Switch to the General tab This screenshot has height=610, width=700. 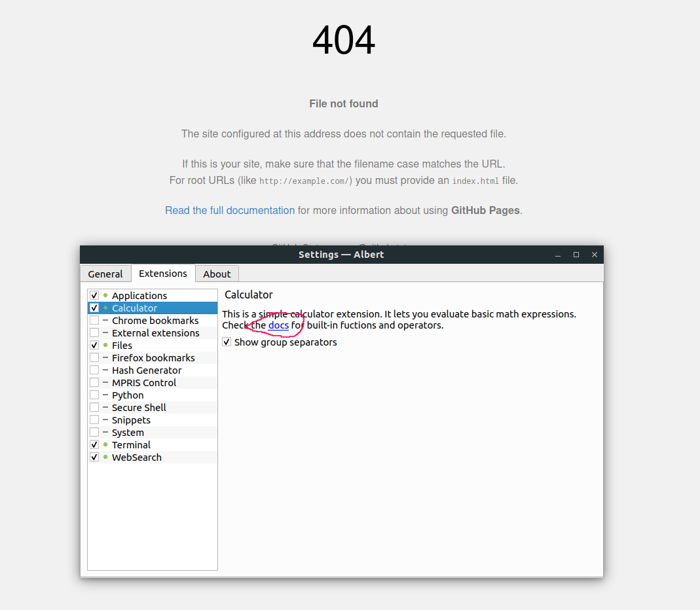point(105,274)
